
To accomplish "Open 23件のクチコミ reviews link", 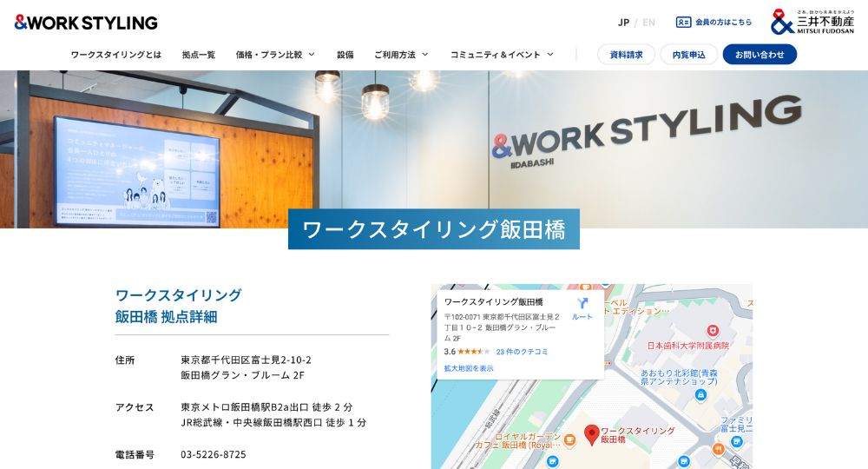I will [x=522, y=352].
